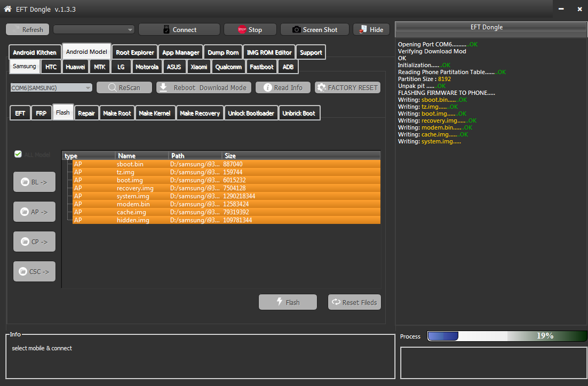Viewport: 588px width, 386px height.
Task: Click the Reset Fileds button
Action: click(354, 302)
